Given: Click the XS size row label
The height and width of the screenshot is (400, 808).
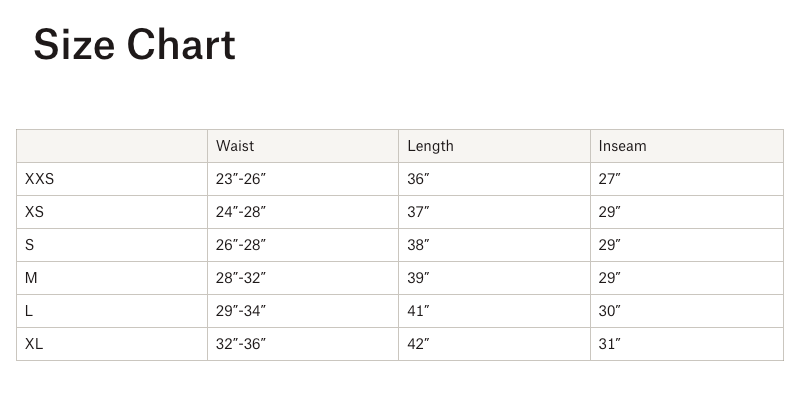Looking at the screenshot, I should [35, 212].
